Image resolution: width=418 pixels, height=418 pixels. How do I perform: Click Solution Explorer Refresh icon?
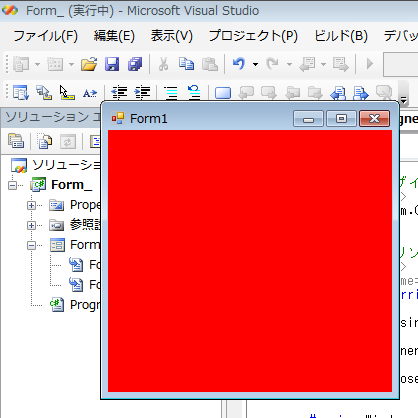68,142
